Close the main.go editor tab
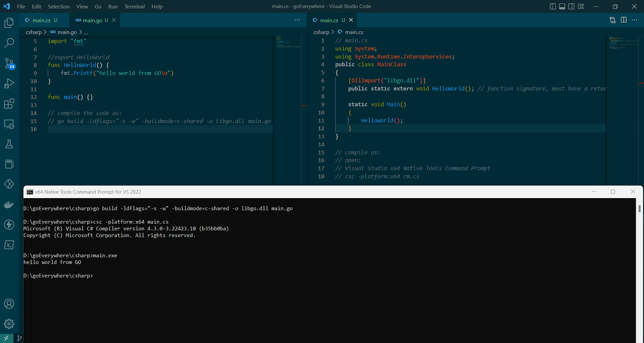Viewport: 644px width, 343px height. [113, 20]
